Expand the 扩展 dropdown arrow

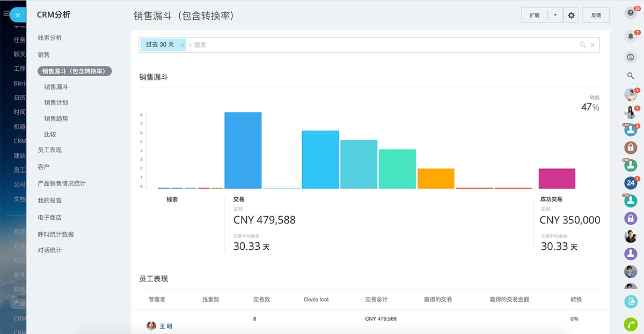[x=555, y=16]
